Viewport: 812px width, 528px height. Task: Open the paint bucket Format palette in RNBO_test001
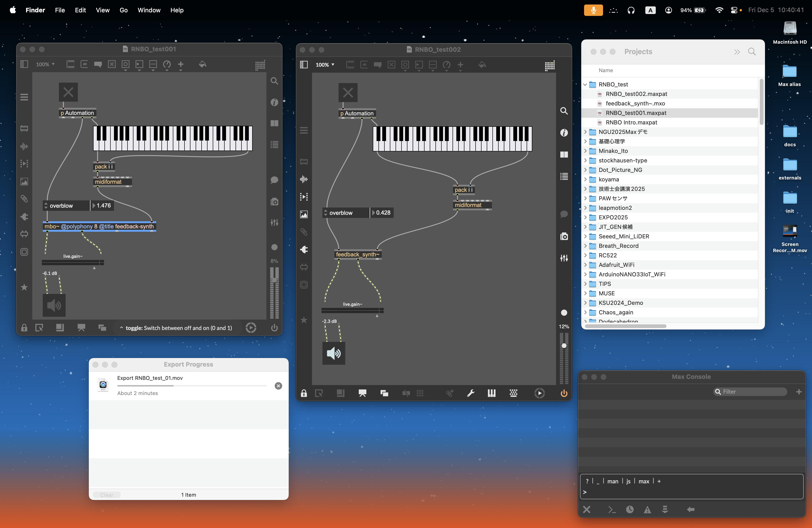tap(202, 65)
